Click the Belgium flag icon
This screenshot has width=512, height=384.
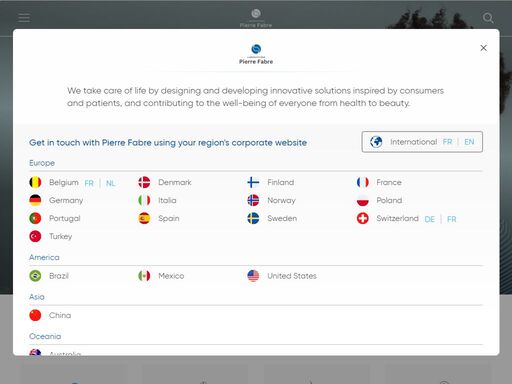click(35, 182)
